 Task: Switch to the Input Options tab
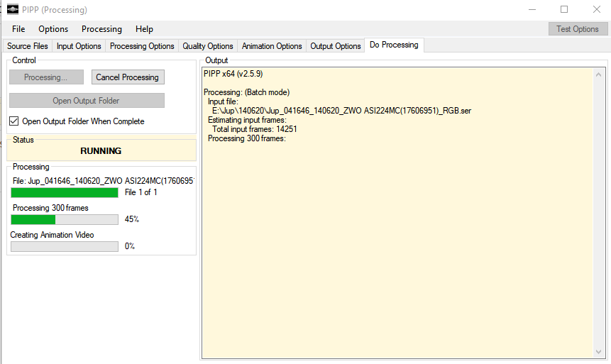click(x=79, y=46)
